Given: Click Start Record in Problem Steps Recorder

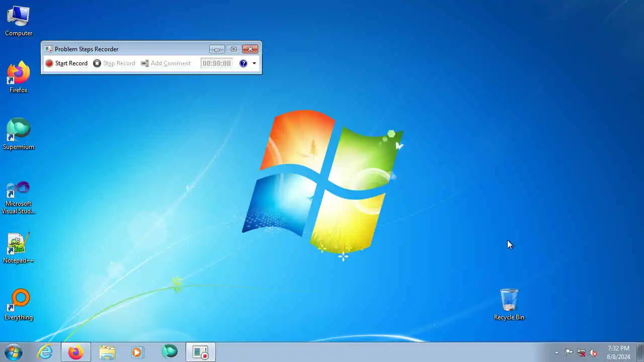Looking at the screenshot, I should click(x=66, y=63).
